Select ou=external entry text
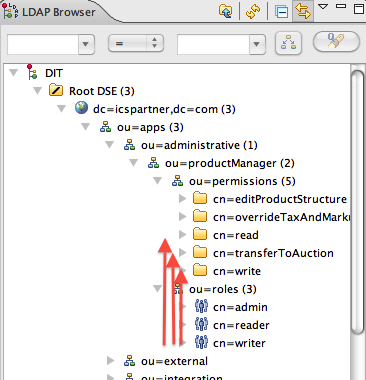The width and height of the screenshot is (366, 380). (x=174, y=361)
